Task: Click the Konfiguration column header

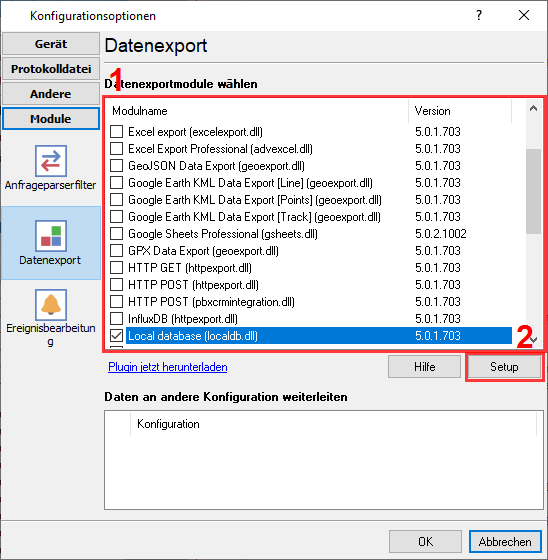Action: [x=333, y=424]
